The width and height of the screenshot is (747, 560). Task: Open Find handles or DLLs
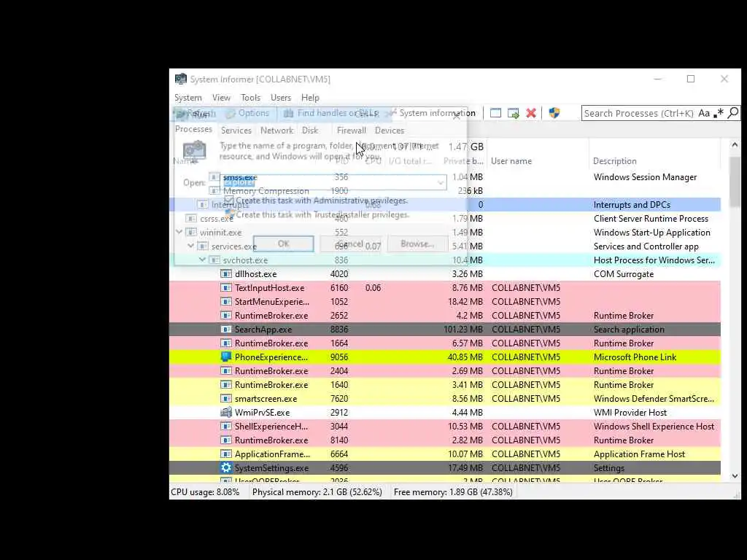tap(332, 113)
